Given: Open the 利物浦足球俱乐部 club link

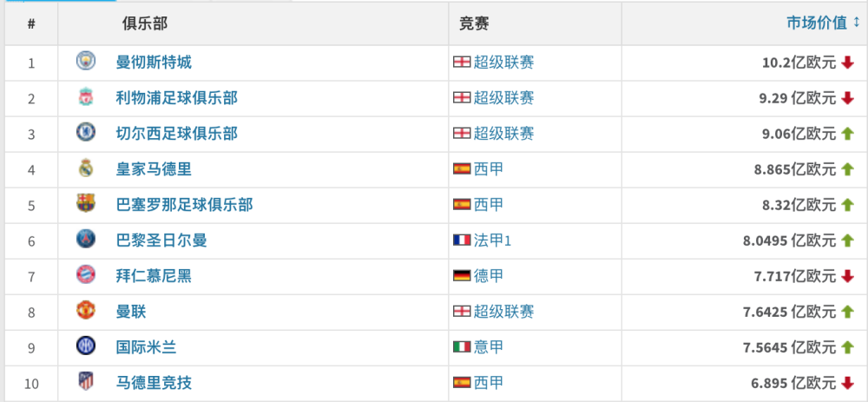Looking at the screenshot, I should click(176, 98).
